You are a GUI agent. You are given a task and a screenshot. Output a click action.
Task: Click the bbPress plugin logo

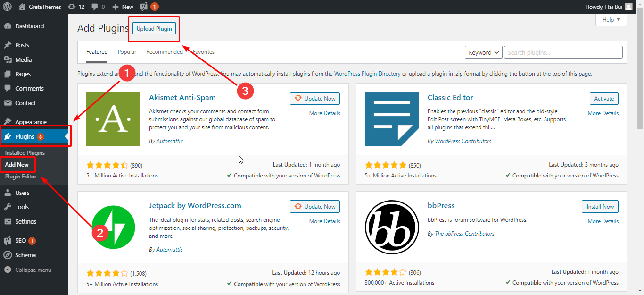(392, 227)
